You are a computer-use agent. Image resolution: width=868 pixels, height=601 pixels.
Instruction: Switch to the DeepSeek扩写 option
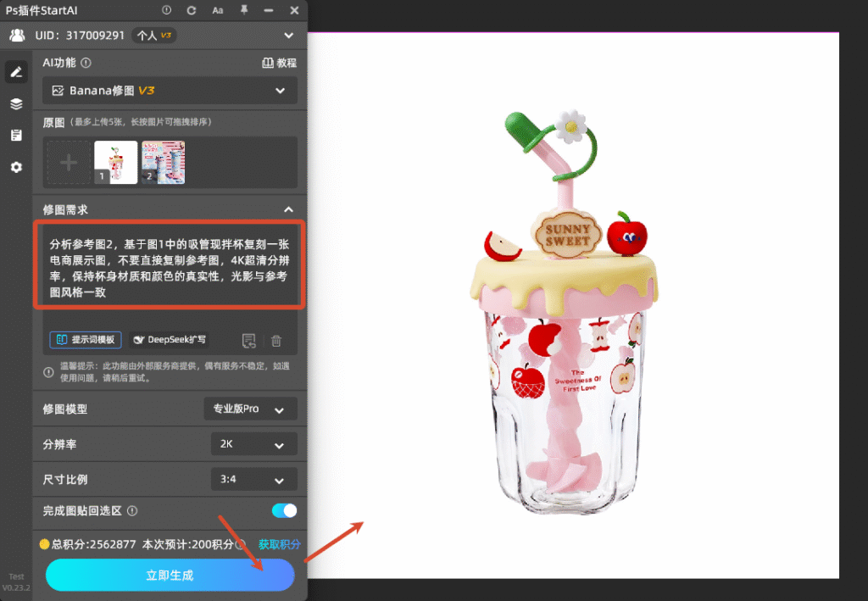tap(168, 339)
